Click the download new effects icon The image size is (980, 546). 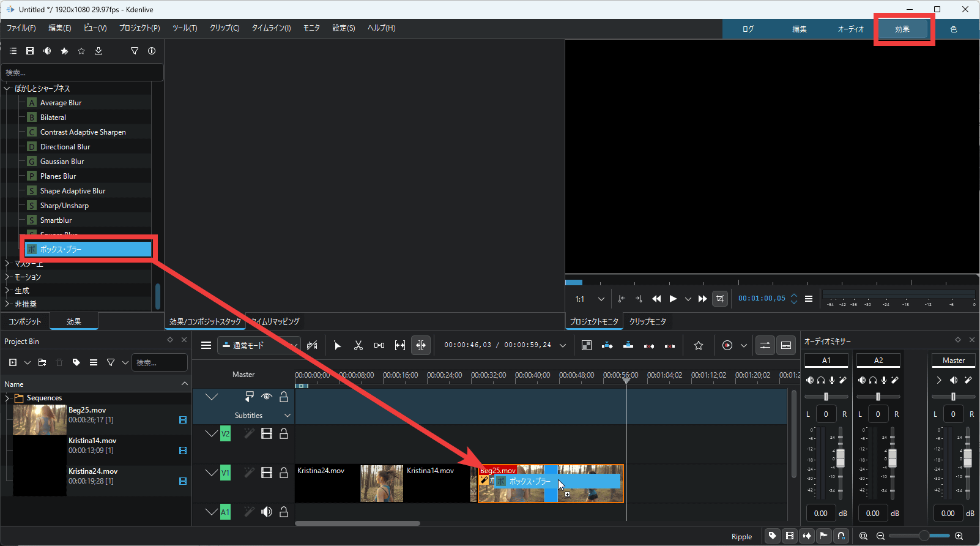click(x=98, y=51)
